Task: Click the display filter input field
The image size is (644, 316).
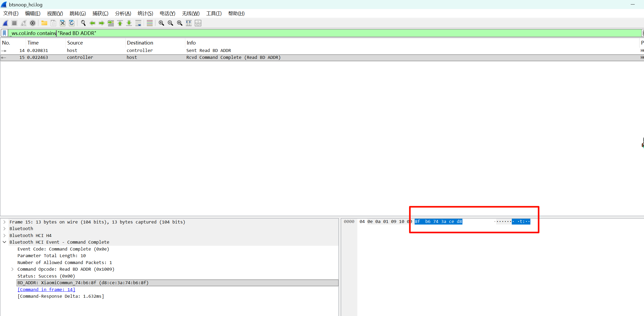Action: [x=319, y=33]
